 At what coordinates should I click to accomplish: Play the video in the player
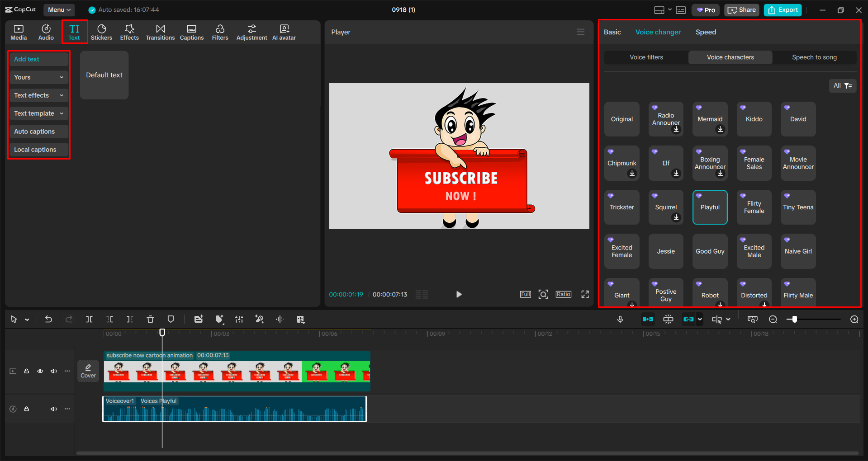pyautogui.click(x=459, y=294)
